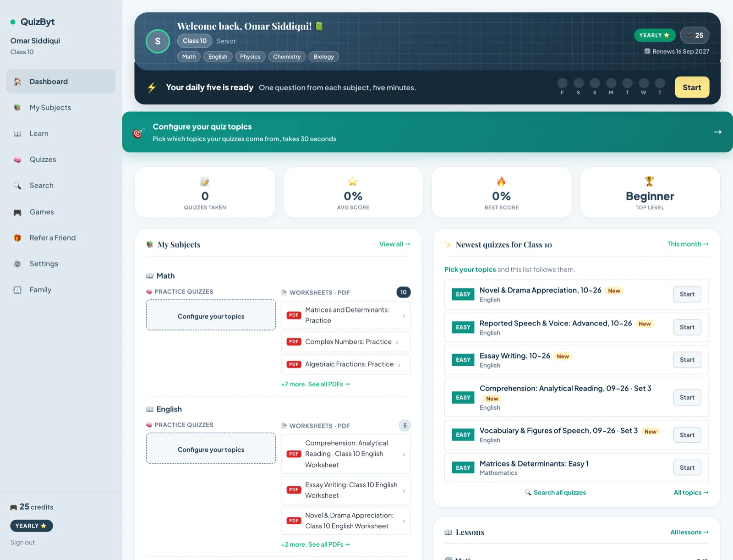This screenshot has height=560, width=733.
Task: Open View all in My Subjects
Action: [x=394, y=244]
